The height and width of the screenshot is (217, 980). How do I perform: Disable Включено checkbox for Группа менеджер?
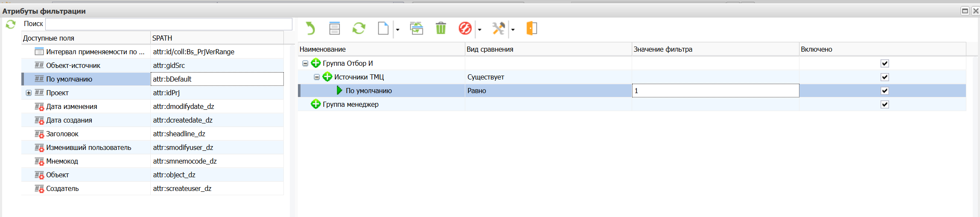[x=884, y=105]
